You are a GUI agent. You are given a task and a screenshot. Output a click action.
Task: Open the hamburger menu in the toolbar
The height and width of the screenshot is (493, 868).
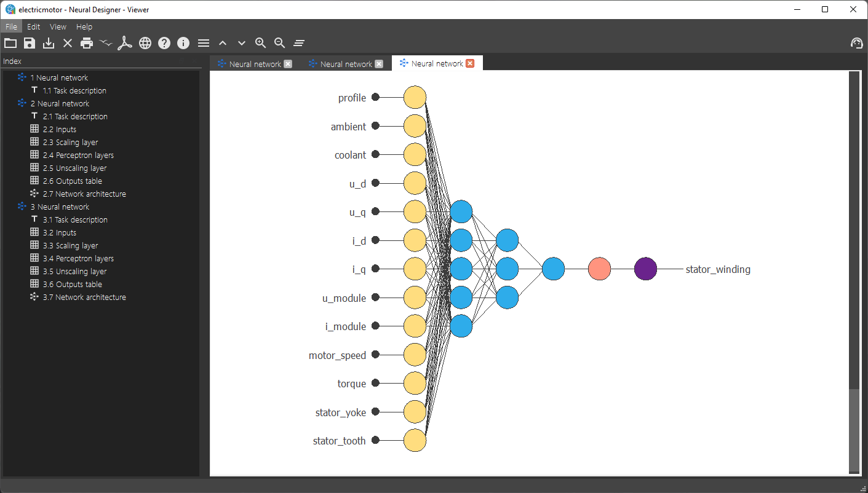[x=203, y=42]
